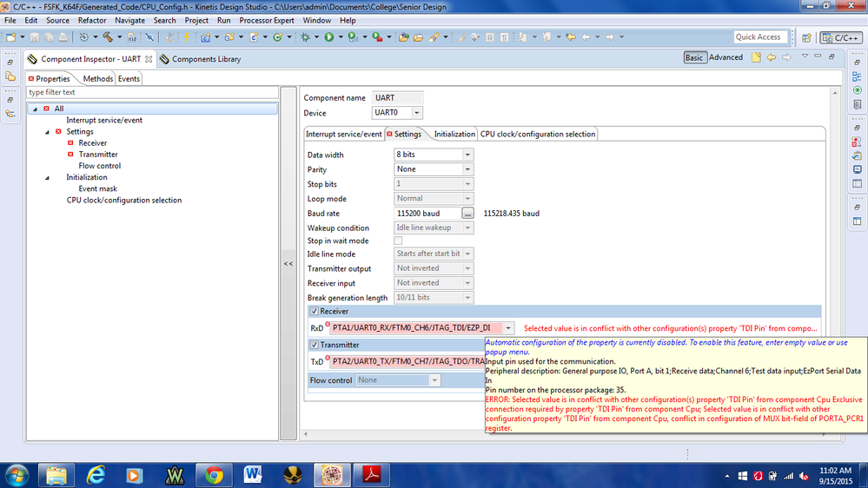The image size is (868, 488).
Task: Select Interrupt service/event tree item
Action: pos(104,120)
